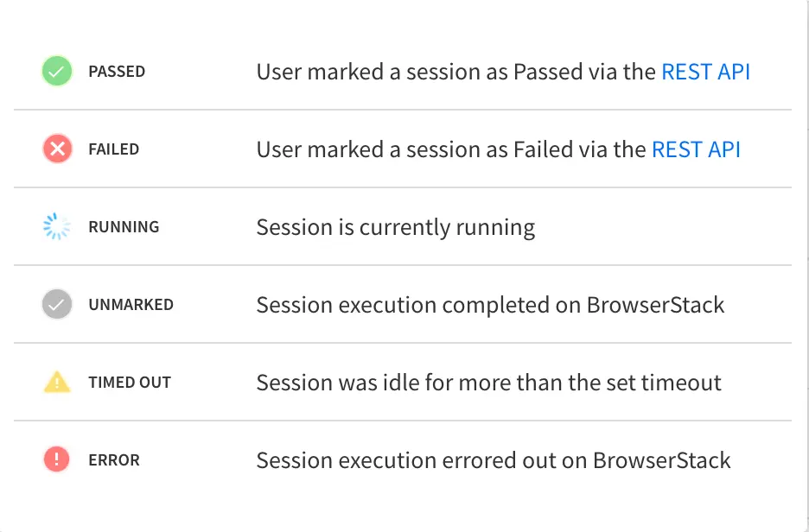Open the REST API link in Passed row
The width and height of the screenshot is (809, 532).
pos(705,72)
